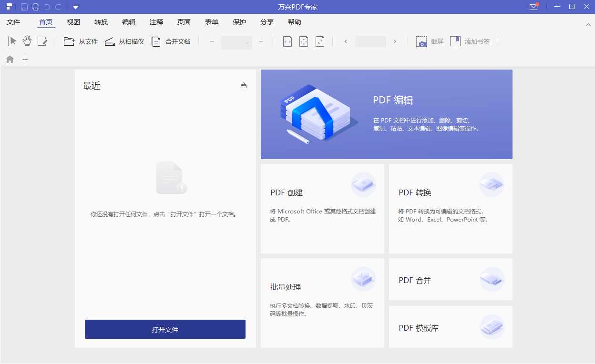Open the zoom level combo box

(236, 42)
